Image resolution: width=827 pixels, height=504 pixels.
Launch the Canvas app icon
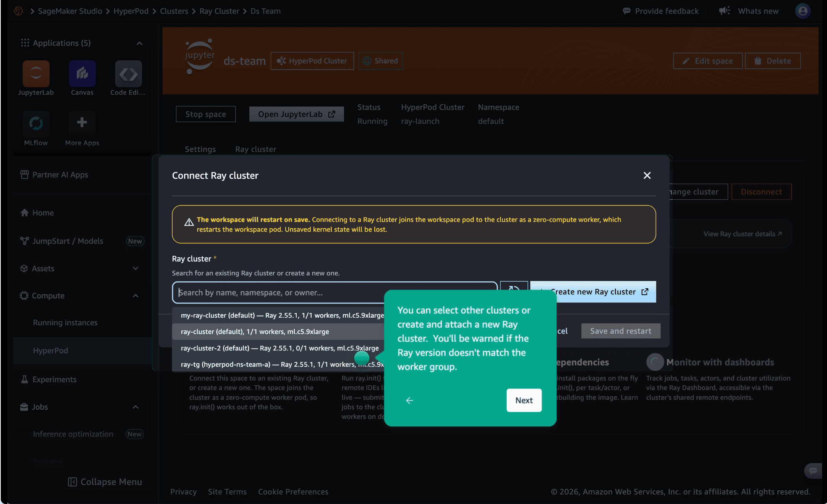coord(82,74)
